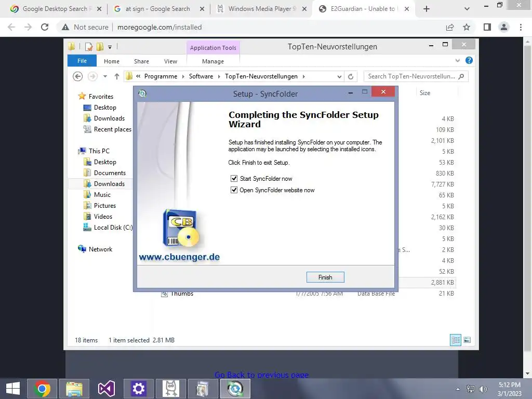Open Chrome profile avatar menu

click(x=504, y=27)
